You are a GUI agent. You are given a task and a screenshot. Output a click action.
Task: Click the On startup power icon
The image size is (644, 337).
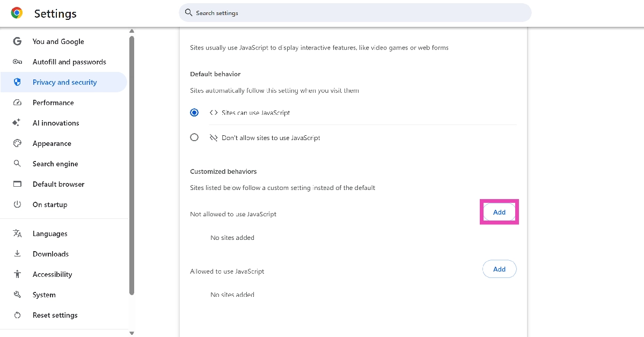[x=17, y=204]
